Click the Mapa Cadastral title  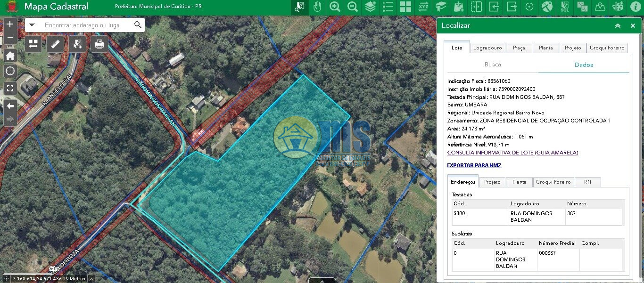[x=56, y=7]
